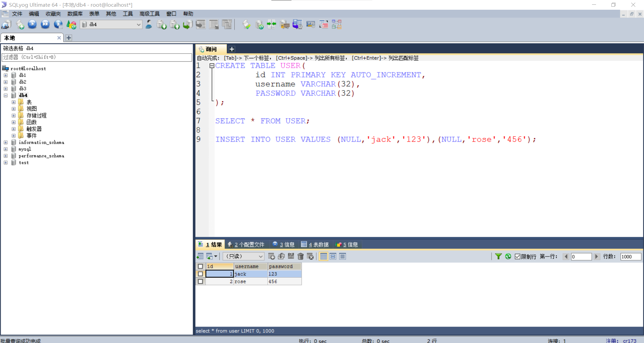The image size is (644, 343).
Task: Click the green filter funnel icon
Action: click(x=498, y=256)
